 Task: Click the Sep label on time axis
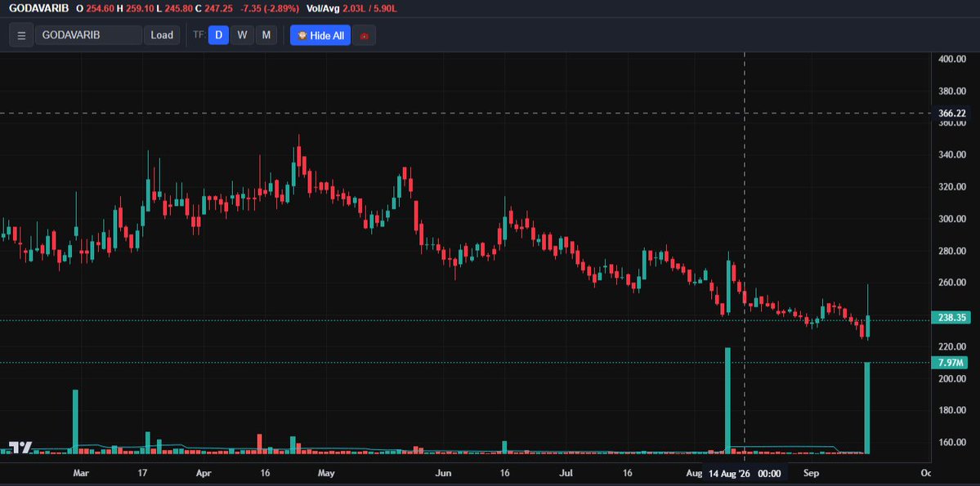pyautogui.click(x=812, y=473)
